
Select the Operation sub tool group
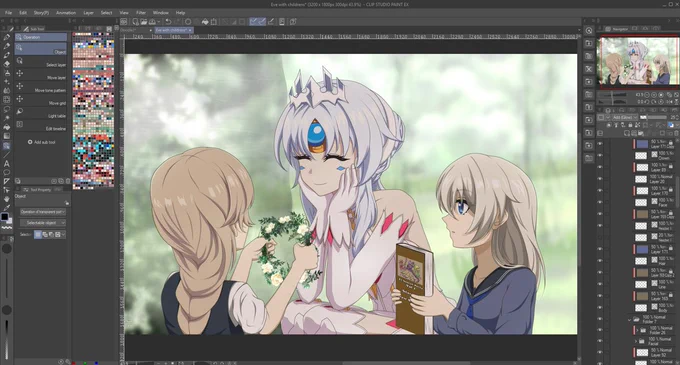(x=41, y=37)
